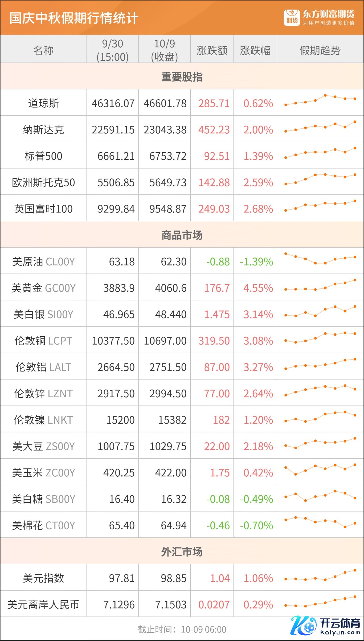Click the 纳斯达克 index name
The height and width of the screenshot is (641, 364).
(x=43, y=129)
